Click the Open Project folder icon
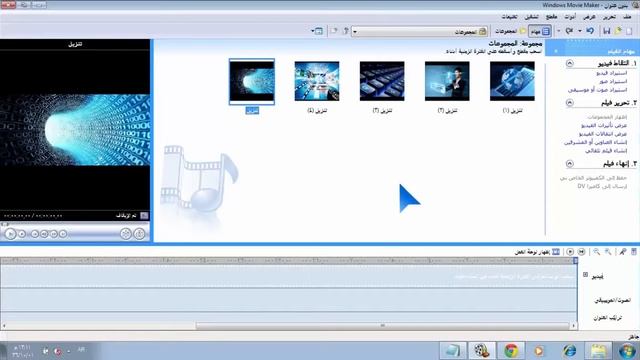This screenshot has width=640, height=360. pos(618,31)
